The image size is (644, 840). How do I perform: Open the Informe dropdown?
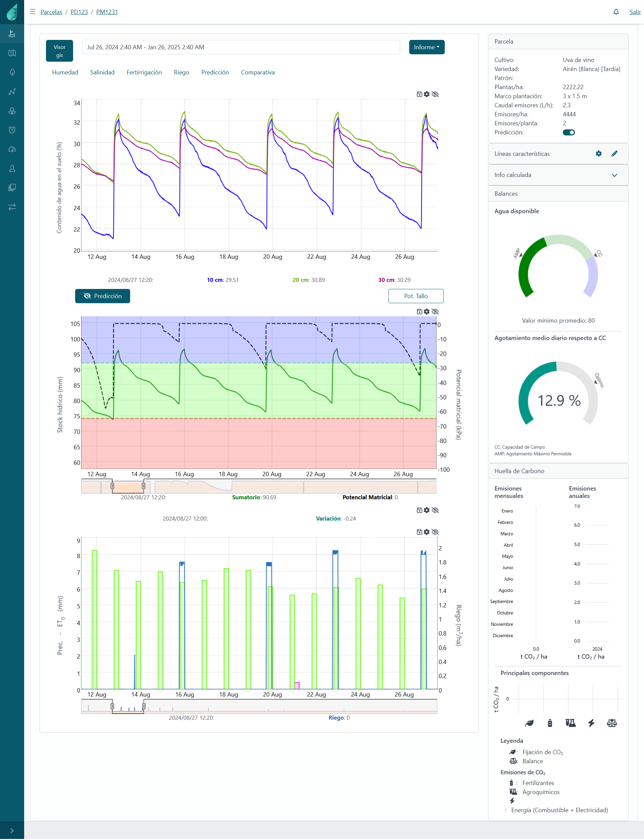pyautogui.click(x=426, y=47)
